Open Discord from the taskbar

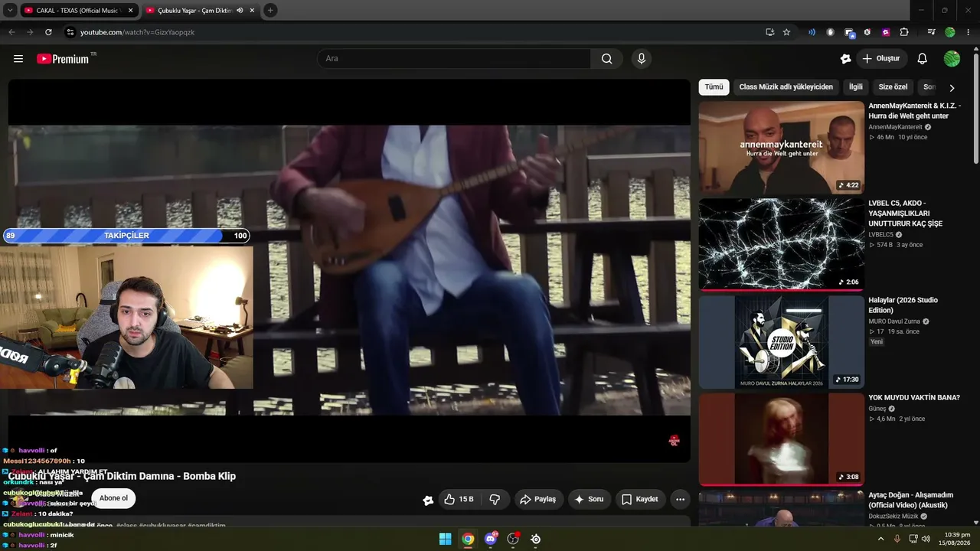point(491,539)
